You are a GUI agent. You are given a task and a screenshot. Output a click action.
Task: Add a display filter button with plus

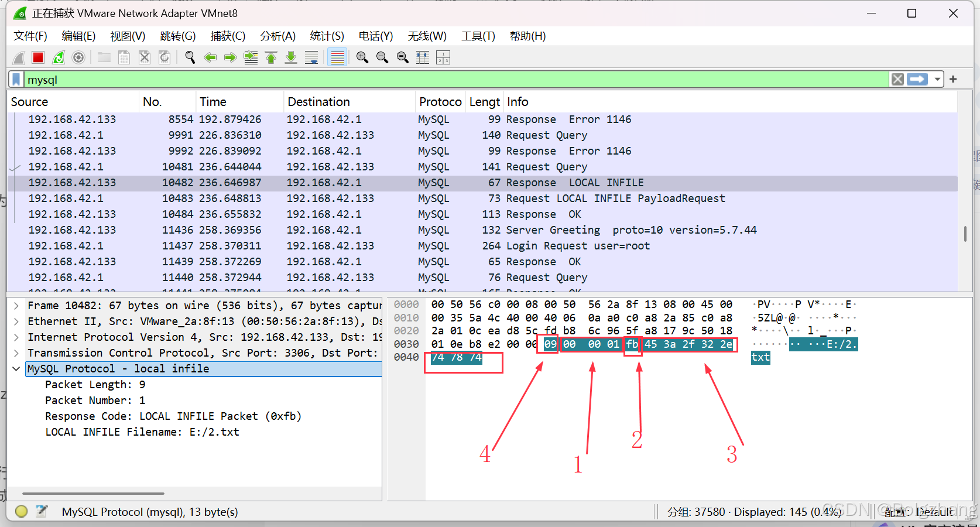(953, 79)
